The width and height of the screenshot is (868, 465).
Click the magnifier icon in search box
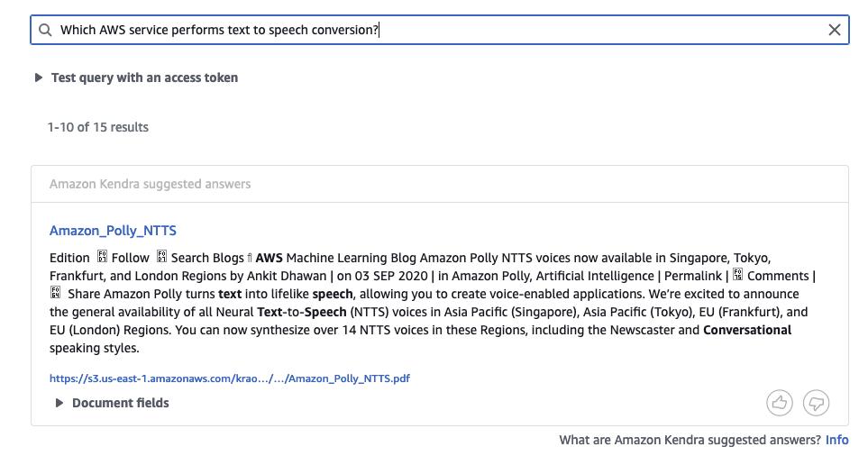[x=45, y=30]
